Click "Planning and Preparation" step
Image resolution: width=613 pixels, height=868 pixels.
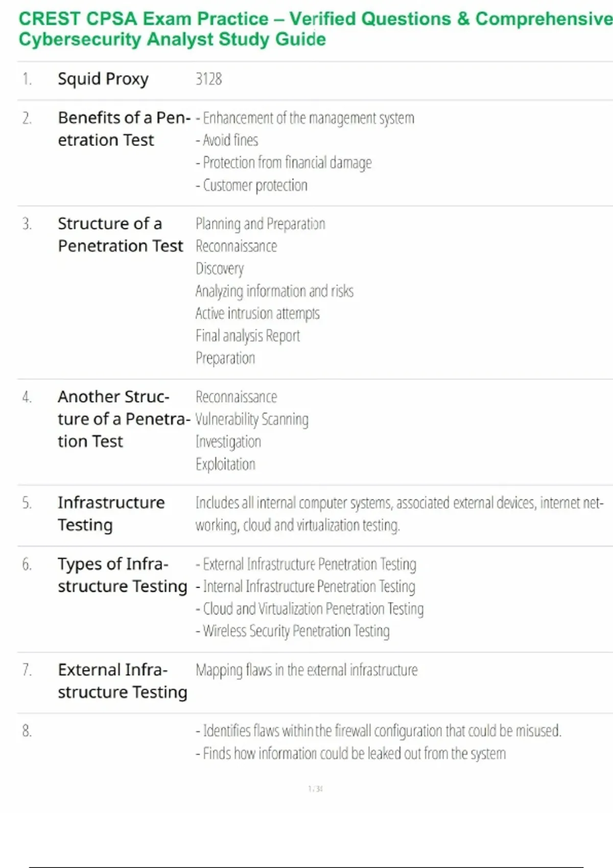261,224
